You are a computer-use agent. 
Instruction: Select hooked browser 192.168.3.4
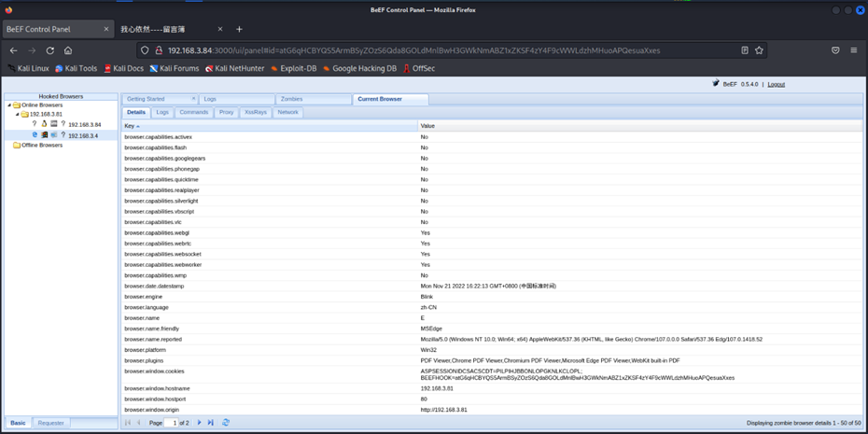point(83,135)
